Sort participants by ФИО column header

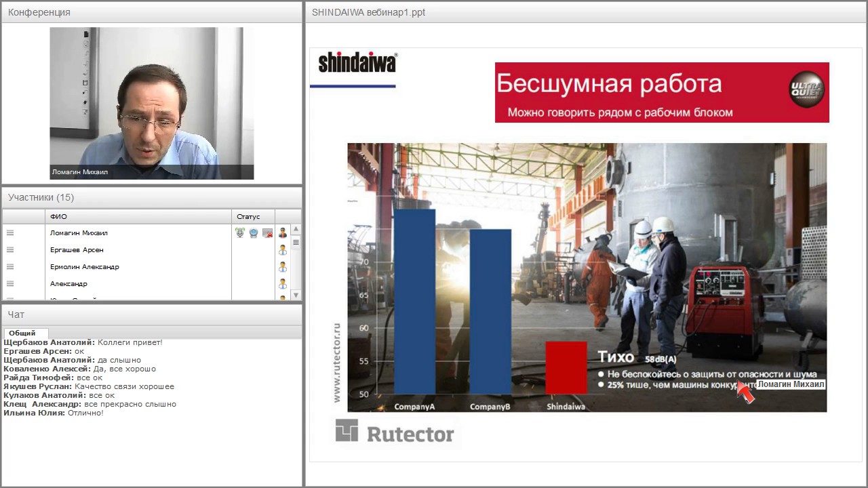point(139,217)
